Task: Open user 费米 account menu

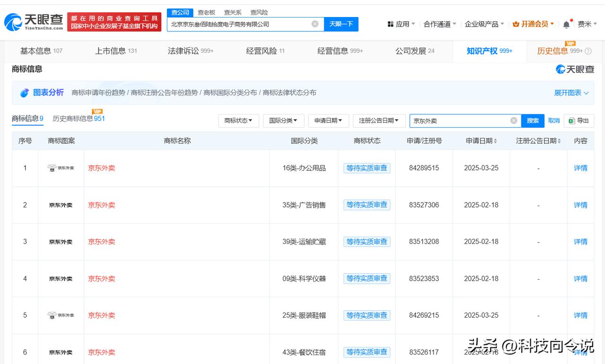Action: (x=588, y=24)
